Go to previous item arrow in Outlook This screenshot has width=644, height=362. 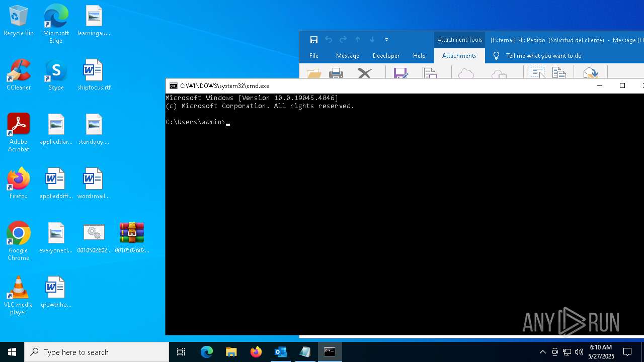click(358, 40)
